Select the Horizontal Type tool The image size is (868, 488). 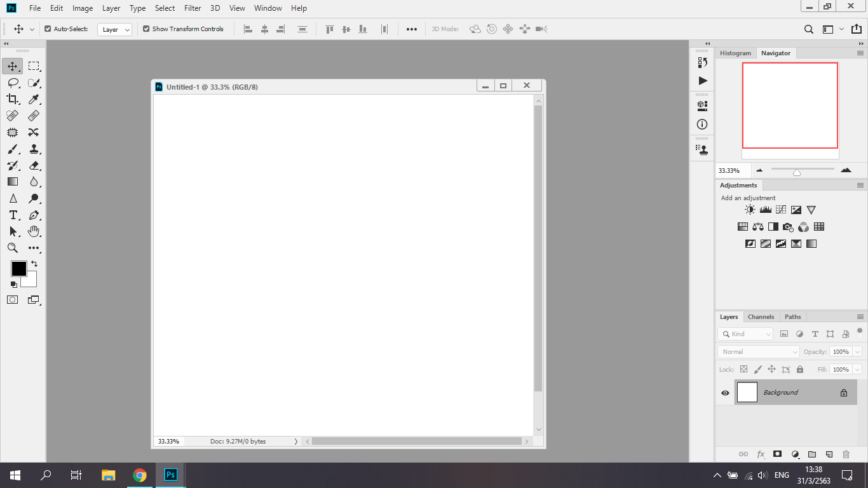click(13, 215)
